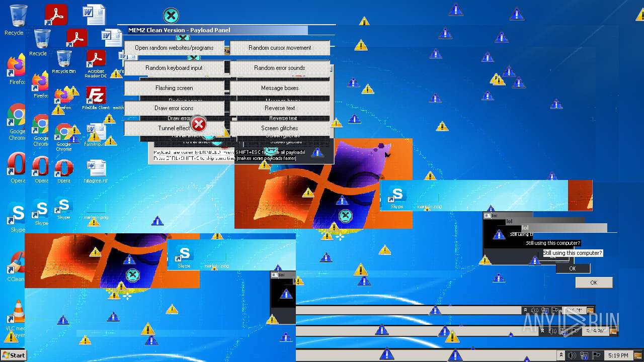Toggle the 'Message boxes' payload
The height and width of the screenshot is (362, 644).
280,88
